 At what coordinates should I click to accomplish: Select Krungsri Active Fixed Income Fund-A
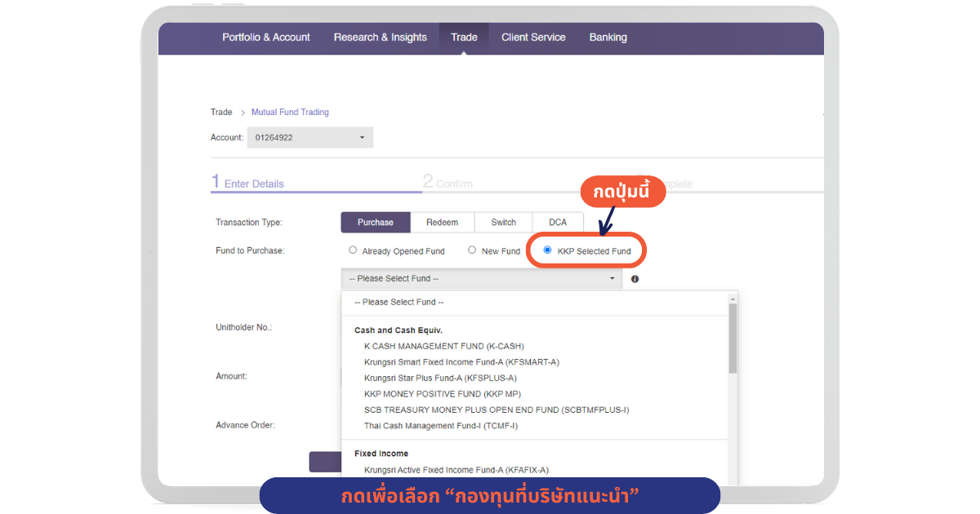pyautogui.click(x=456, y=470)
